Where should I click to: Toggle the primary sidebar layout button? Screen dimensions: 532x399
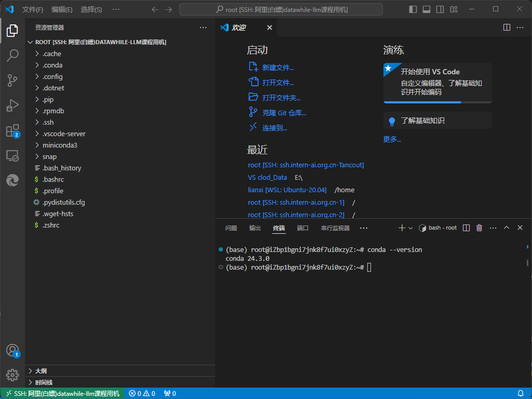coord(413,9)
